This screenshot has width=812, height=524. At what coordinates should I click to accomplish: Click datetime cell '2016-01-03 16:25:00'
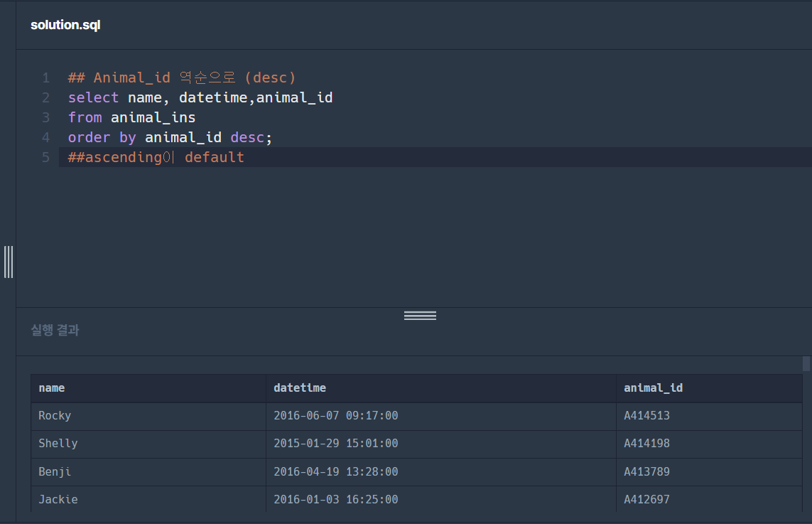pyautogui.click(x=441, y=500)
